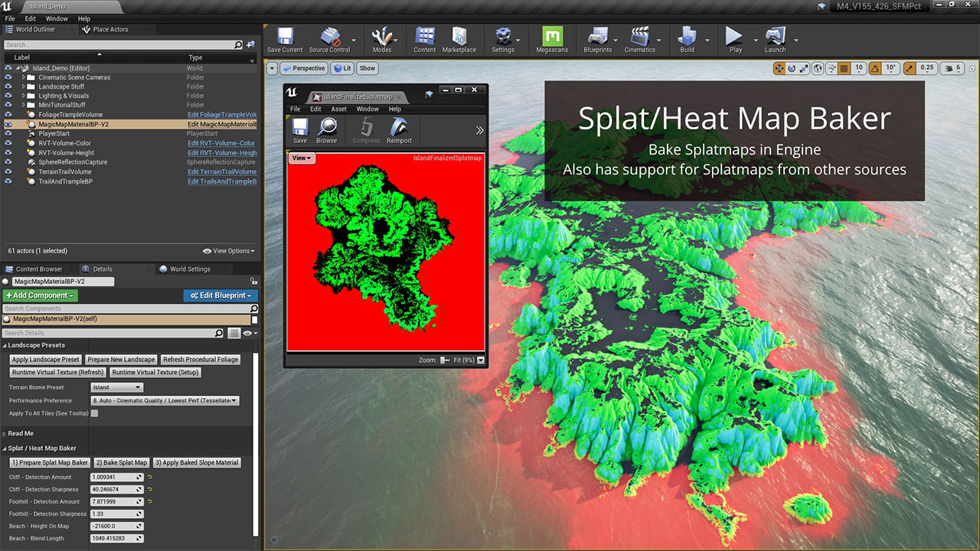Toggle visibility of the TerrainTrailVolume actor

(8, 171)
